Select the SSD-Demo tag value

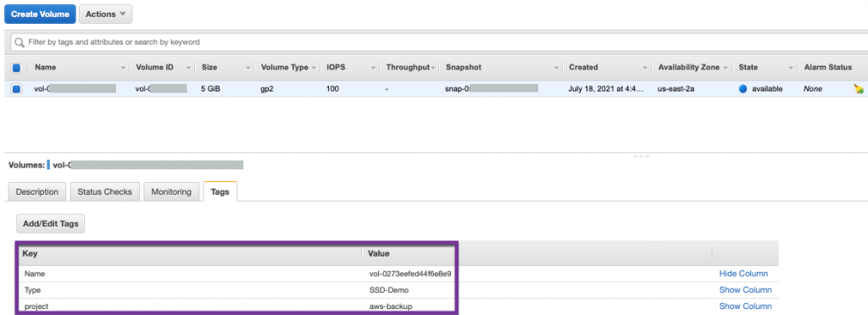tap(389, 290)
